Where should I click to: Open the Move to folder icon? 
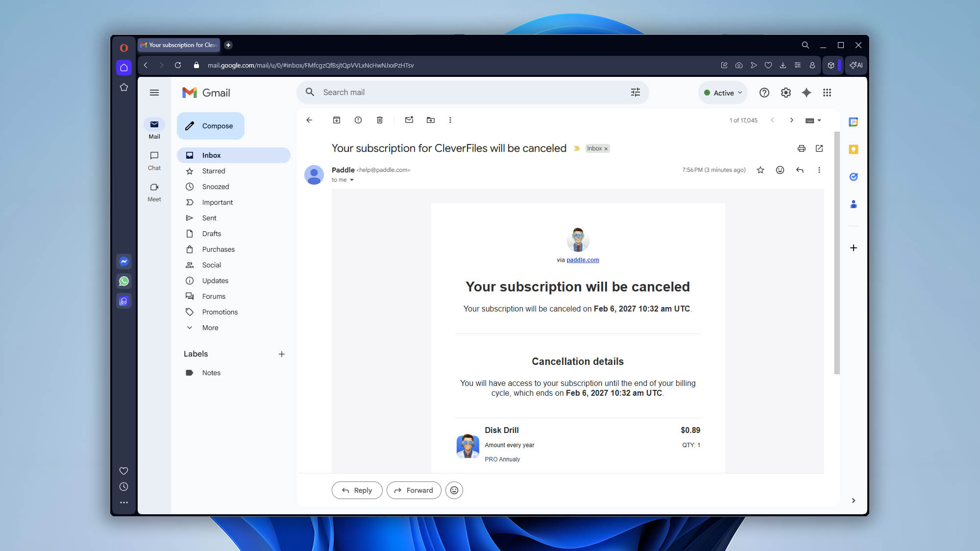pos(431,120)
